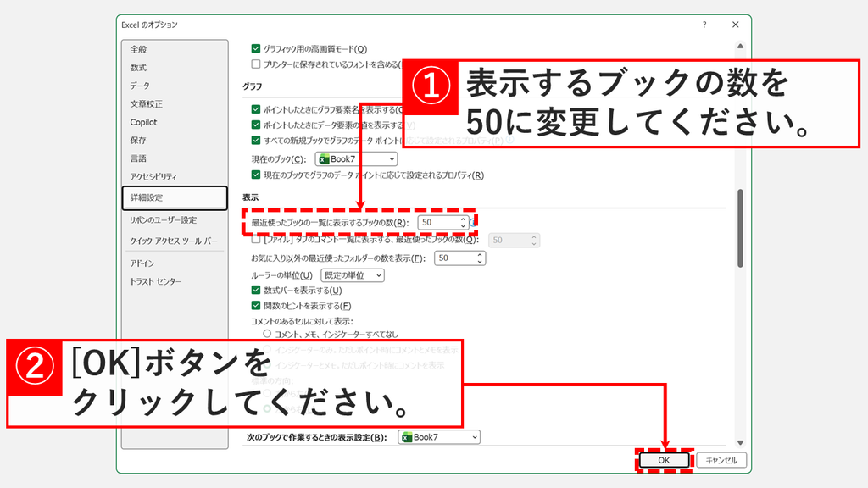Toggle 現在のブックでグラフのデータ ポイント property checkbox

click(x=256, y=175)
